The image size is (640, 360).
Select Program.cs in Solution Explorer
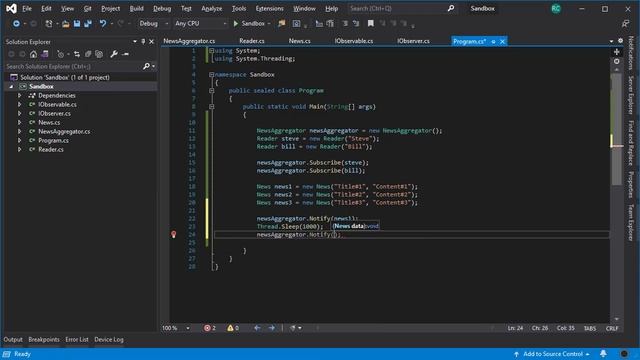[x=53, y=140]
